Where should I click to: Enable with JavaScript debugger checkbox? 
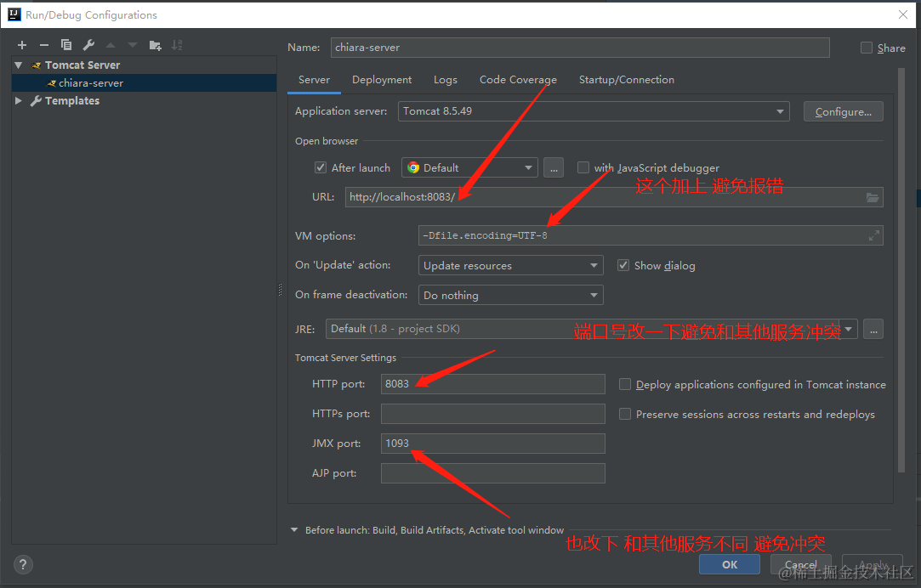point(583,168)
